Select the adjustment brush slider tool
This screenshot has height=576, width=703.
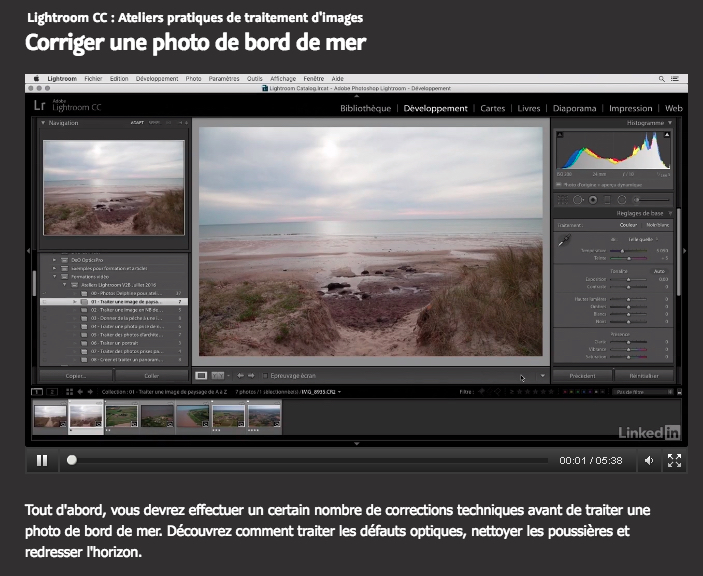click(x=651, y=200)
